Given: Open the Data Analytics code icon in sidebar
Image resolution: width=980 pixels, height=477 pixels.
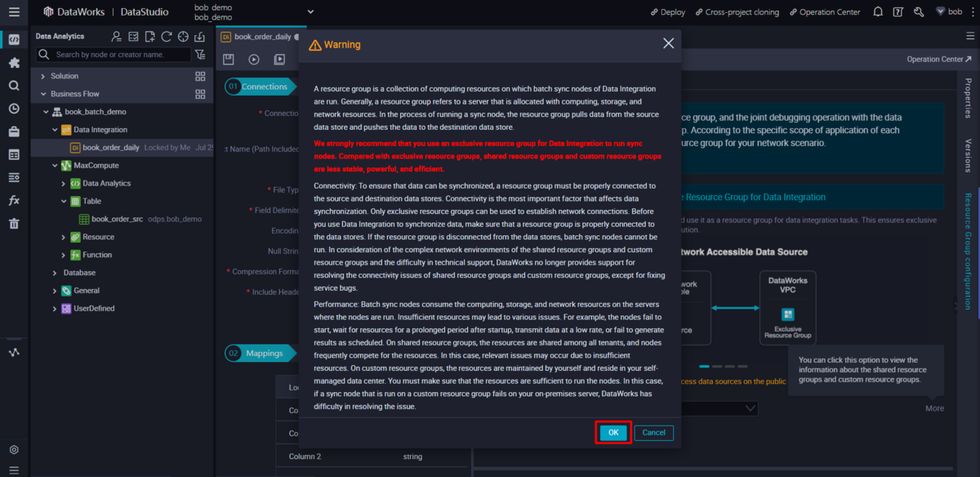Looking at the screenshot, I should pos(14,39).
